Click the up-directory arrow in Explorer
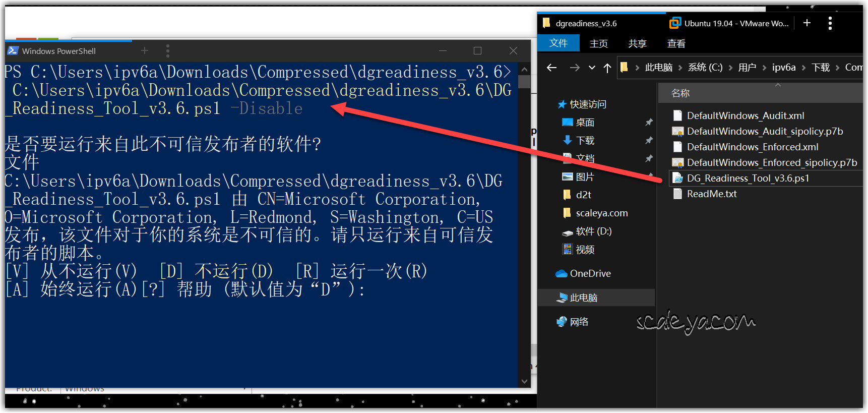Viewport: 868px width, 413px height. (x=607, y=68)
